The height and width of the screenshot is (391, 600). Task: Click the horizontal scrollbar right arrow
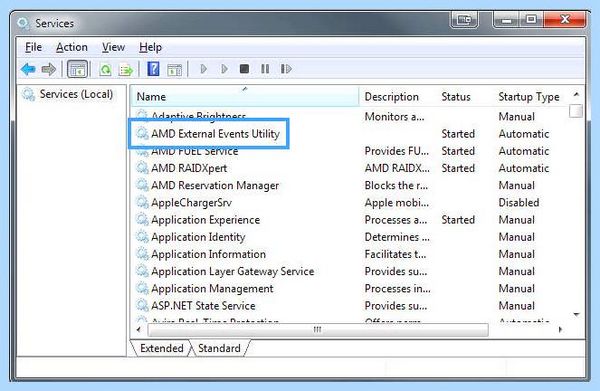pyautogui.click(x=560, y=329)
